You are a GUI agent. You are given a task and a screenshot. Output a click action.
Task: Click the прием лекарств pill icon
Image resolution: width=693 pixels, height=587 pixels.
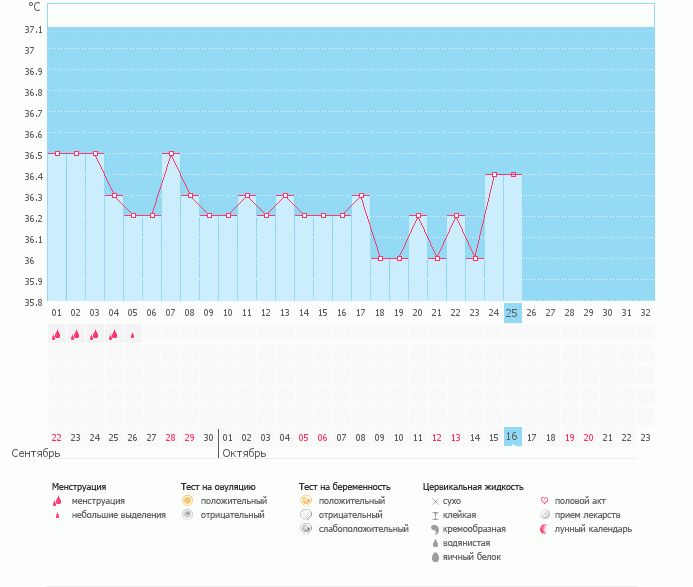pyautogui.click(x=544, y=514)
